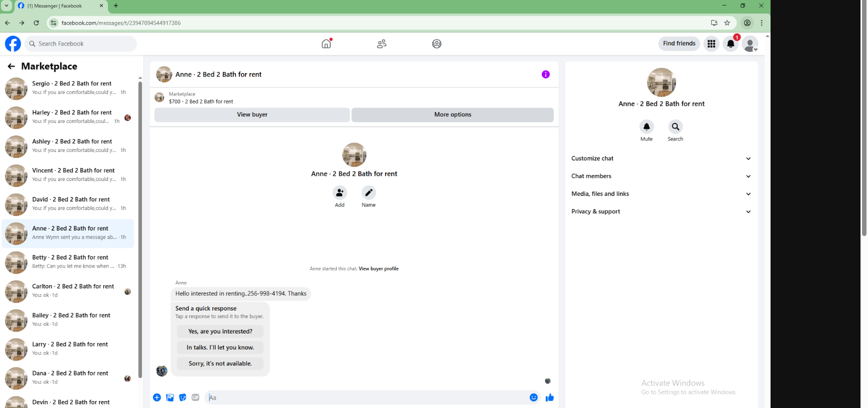
Task: Open the Harley conversation
Action: point(68,117)
